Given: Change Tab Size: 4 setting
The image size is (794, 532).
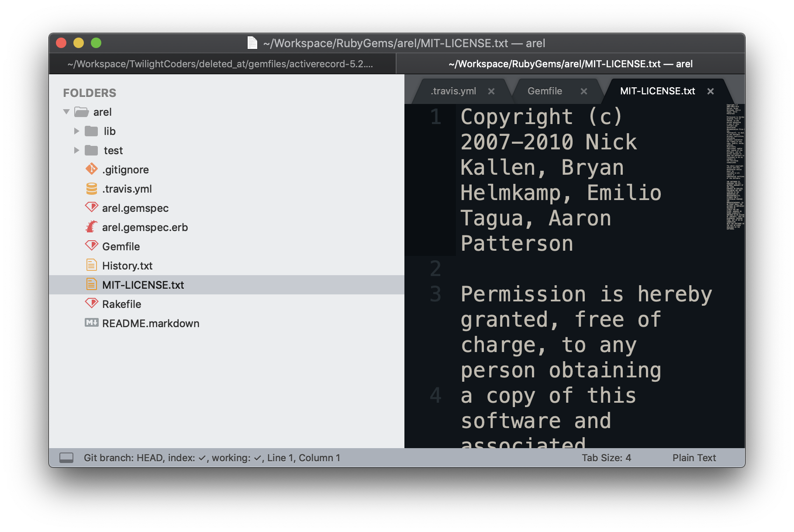Looking at the screenshot, I should [x=606, y=458].
